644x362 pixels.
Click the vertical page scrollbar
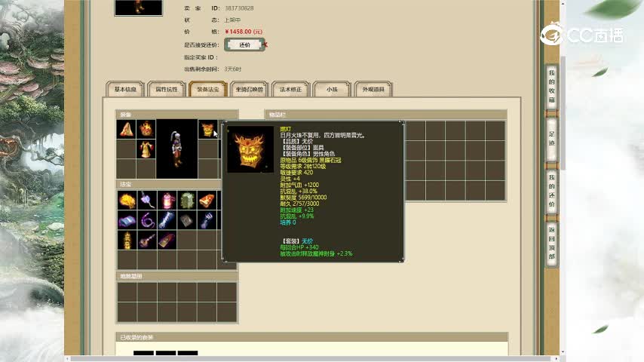click(563, 113)
